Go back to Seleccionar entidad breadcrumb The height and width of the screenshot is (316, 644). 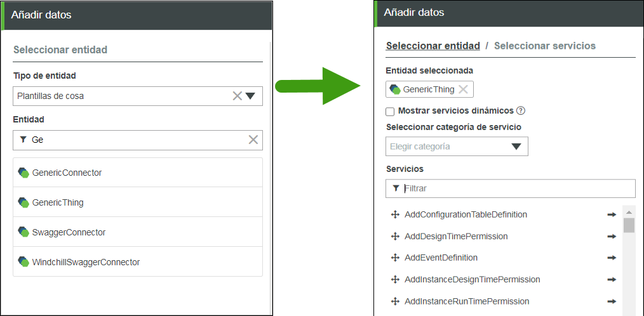point(433,46)
